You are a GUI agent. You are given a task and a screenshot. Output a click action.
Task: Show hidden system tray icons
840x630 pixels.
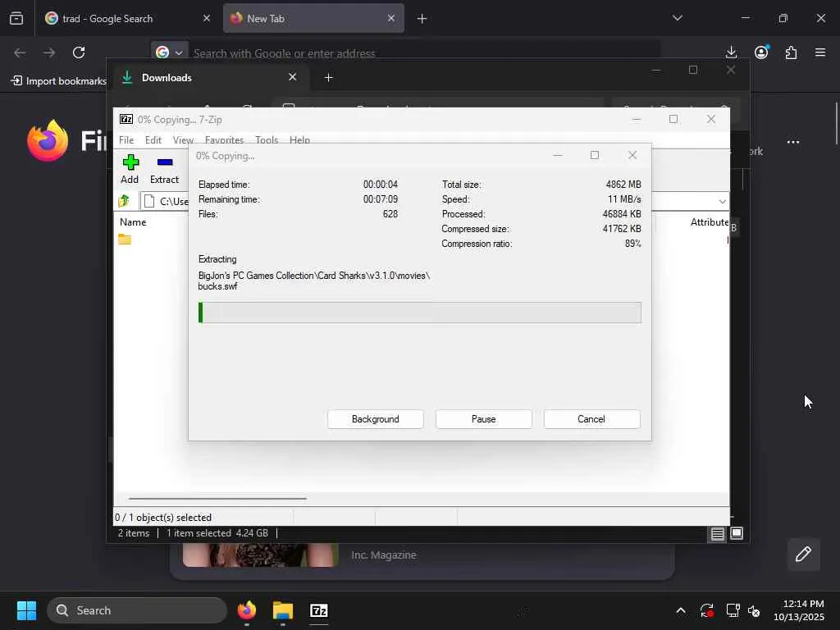click(x=680, y=610)
